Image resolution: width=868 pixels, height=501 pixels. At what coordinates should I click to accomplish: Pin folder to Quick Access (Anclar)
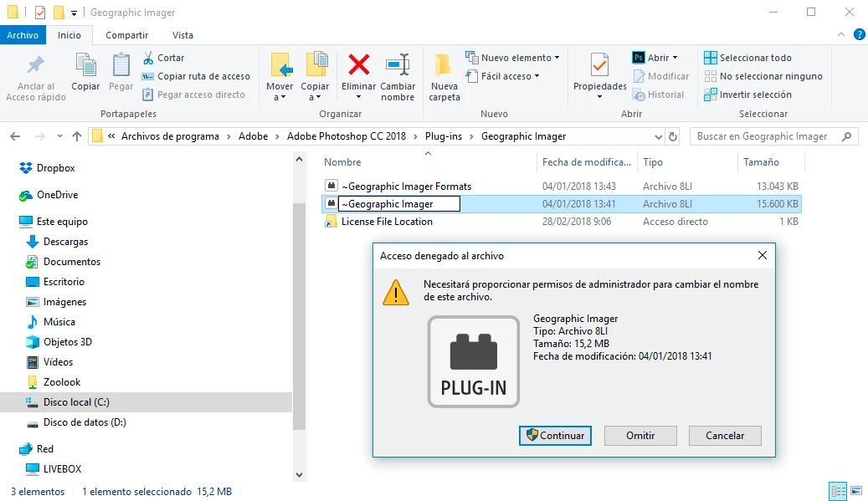[x=36, y=78]
